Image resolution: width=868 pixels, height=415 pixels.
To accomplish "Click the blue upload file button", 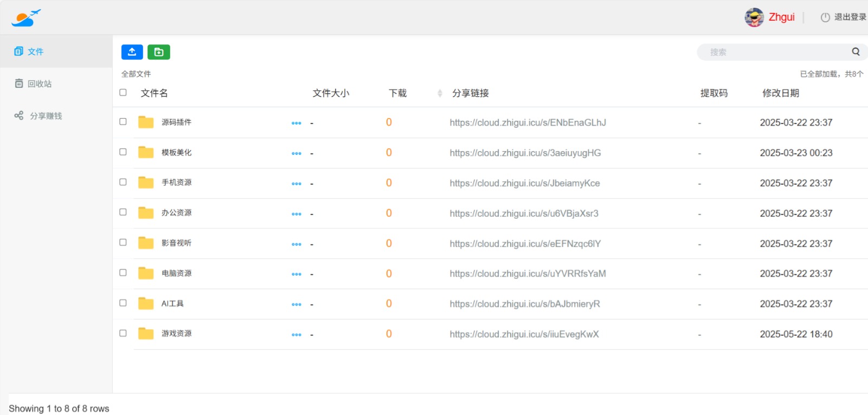I will coord(132,52).
